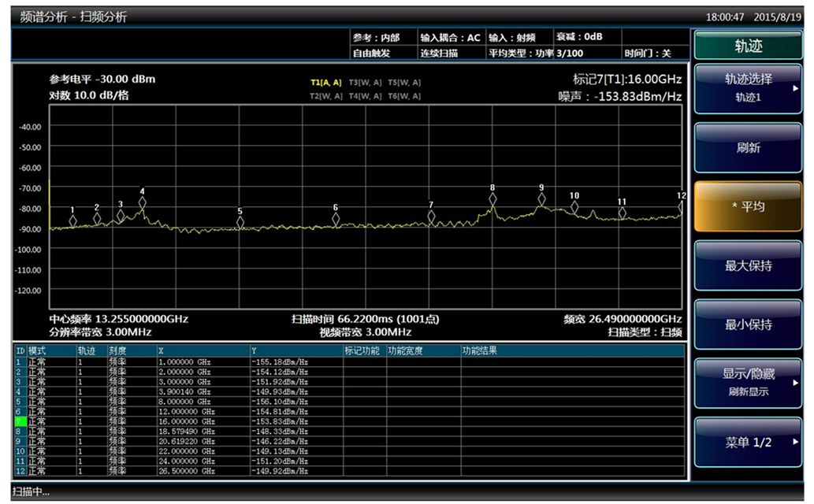The height and width of the screenshot is (504, 814).
Task: Go to next page via 菜单 1/2
Action: pos(748,443)
